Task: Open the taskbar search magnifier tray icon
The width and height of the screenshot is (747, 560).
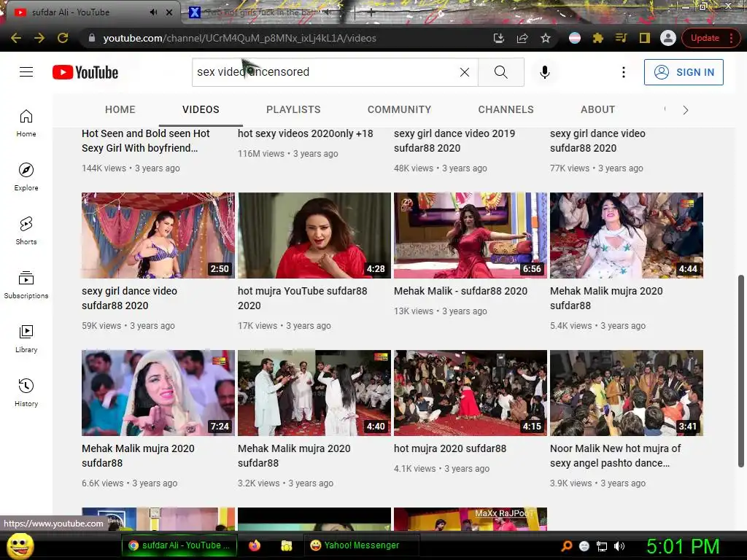Action: coord(566,546)
